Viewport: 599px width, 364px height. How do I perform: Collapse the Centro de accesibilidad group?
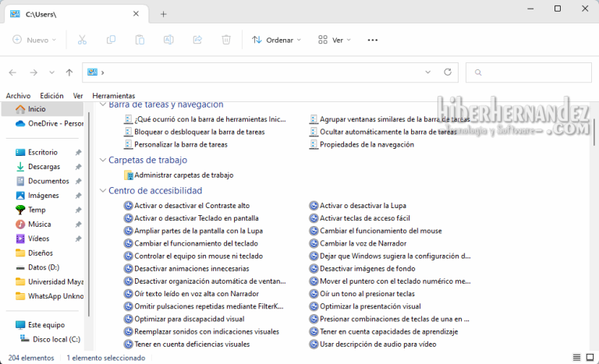point(103,191)
